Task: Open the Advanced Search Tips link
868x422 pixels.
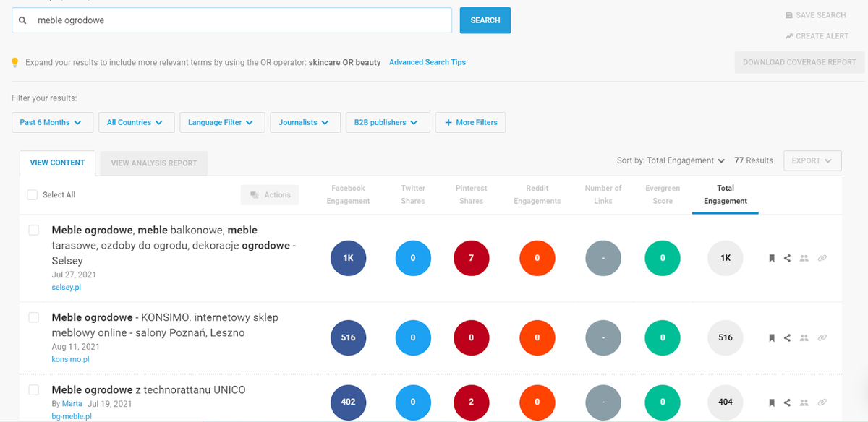Action: (x=427, y=62)
